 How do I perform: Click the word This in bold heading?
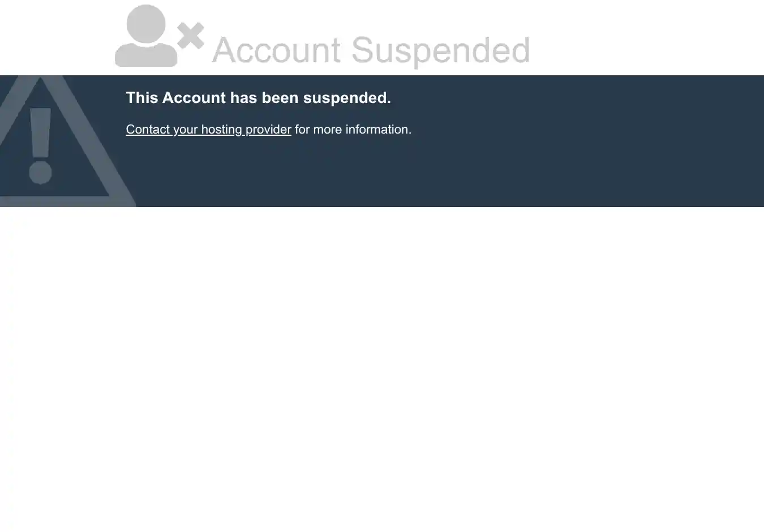click(x=141, y=98)
